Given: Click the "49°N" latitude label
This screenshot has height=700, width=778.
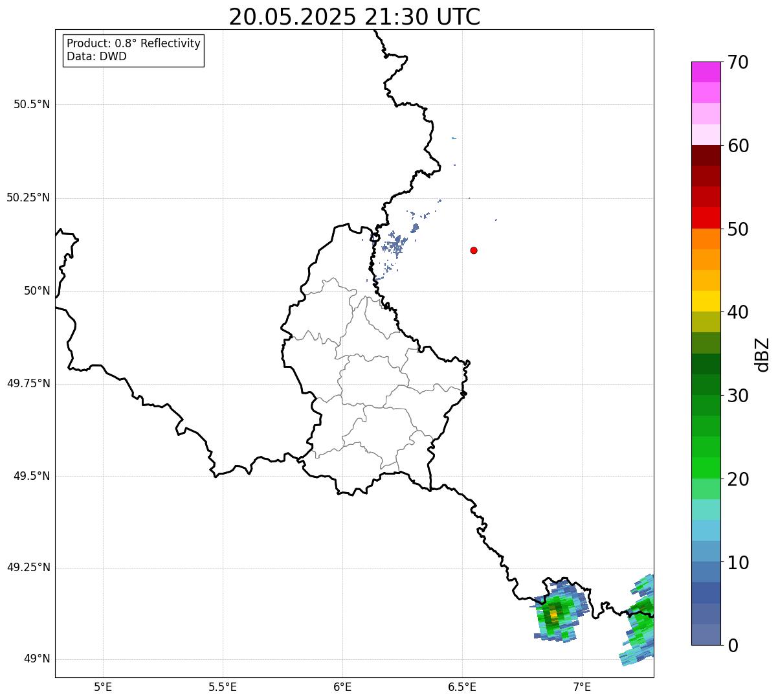Looking at the screenshot, I should point(37,659).
